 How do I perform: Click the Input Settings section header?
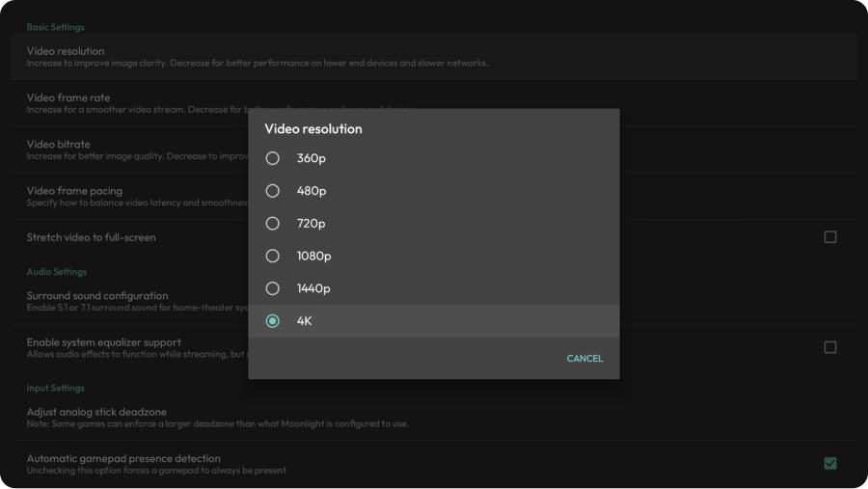click(55, 388)
